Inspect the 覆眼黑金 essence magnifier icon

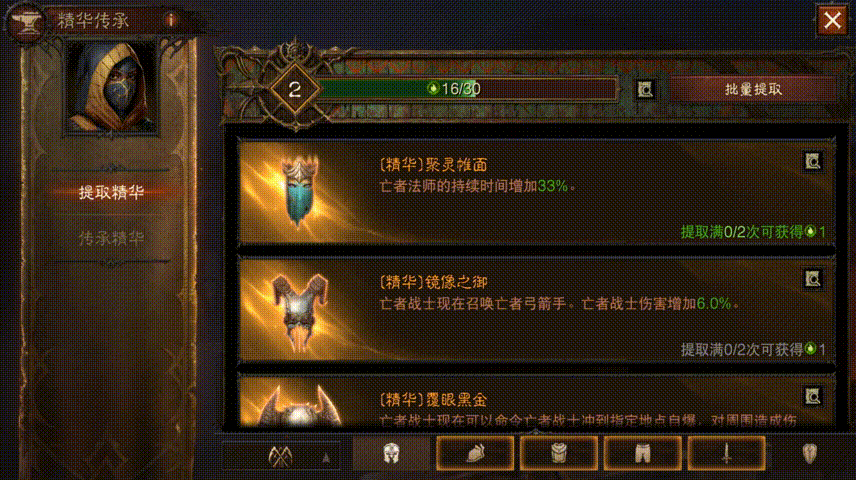point(812,396)
